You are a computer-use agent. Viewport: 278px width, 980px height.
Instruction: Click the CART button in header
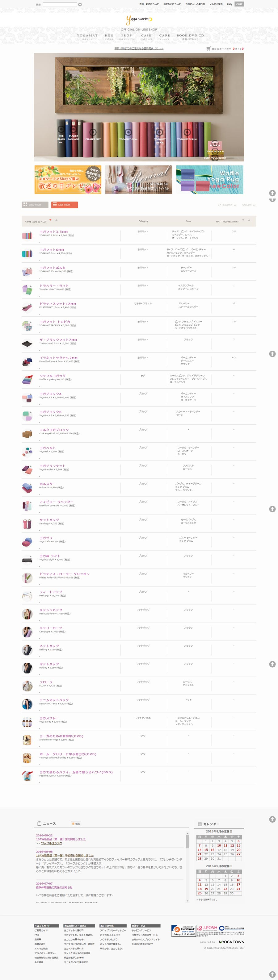(x=239, y=4)
